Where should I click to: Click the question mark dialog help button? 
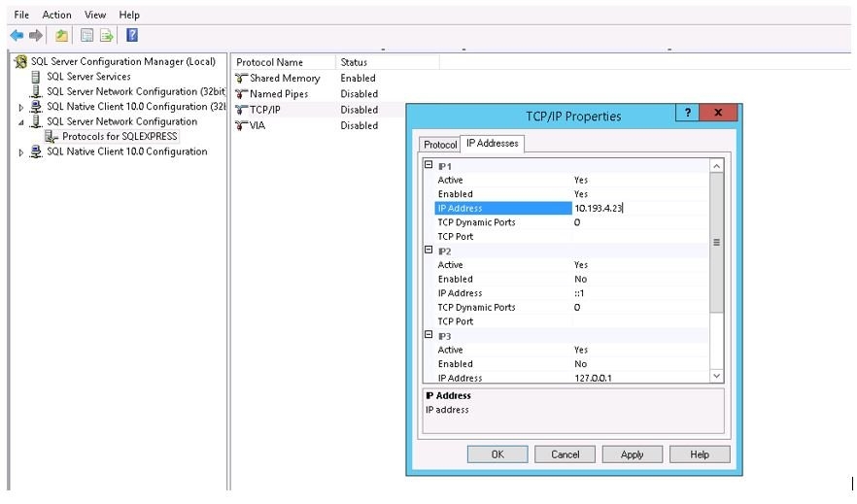(x=687, y=114)
